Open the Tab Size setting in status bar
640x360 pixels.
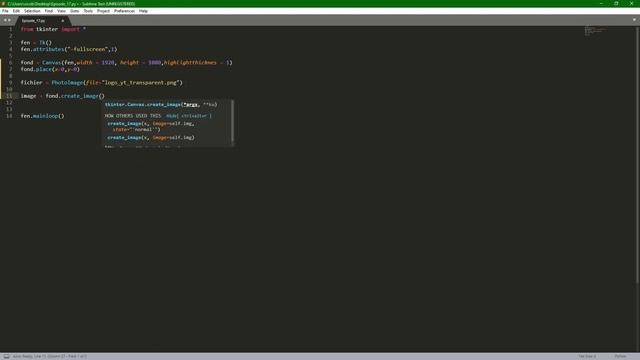click(587, 356)
